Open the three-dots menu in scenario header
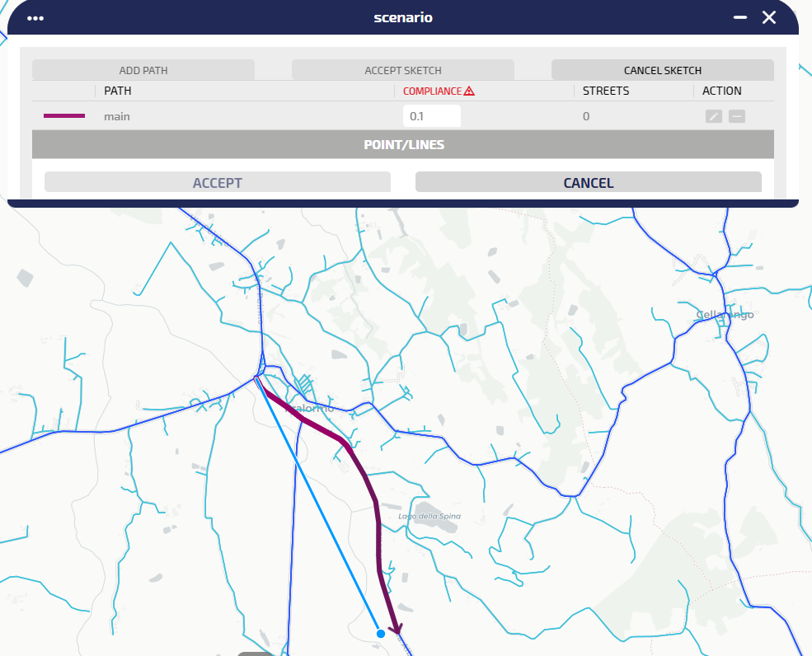 click(35, 18)
